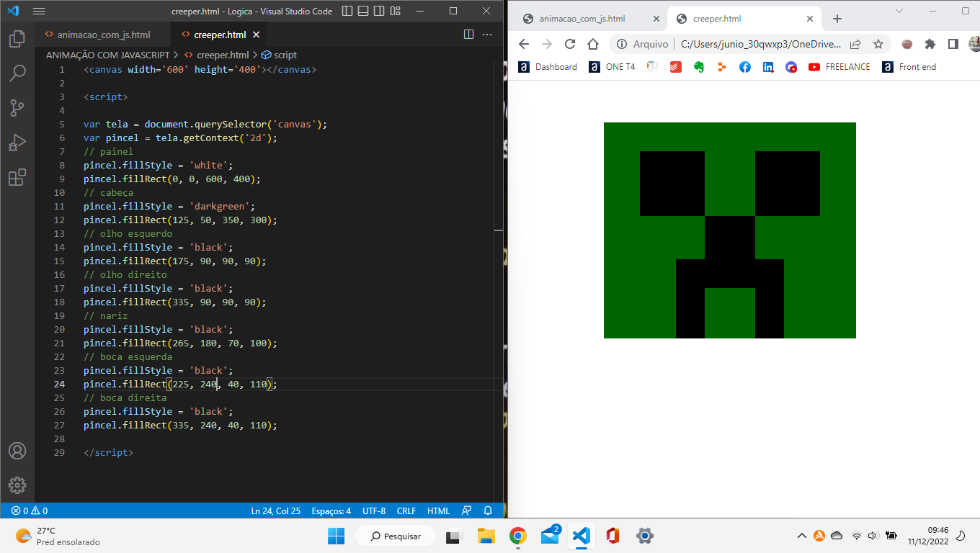
Task: Change indentation via Espaços: 4
Action: (331, 511)
